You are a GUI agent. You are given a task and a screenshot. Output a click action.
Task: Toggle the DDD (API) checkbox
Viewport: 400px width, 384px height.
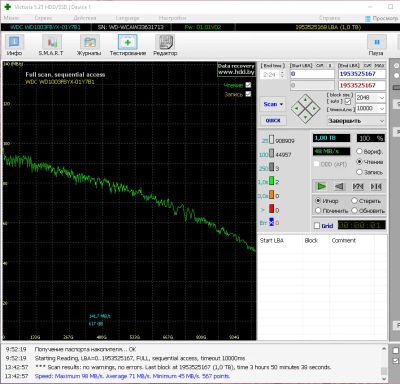pos(317,164)
